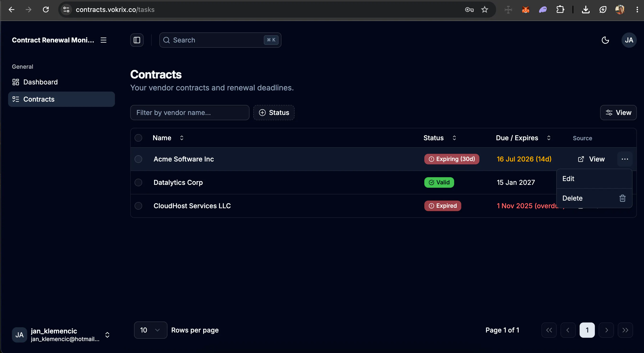Select the CloudHost Services LLC row checkbox
The width and height of the screenshot is (644, 353).
click(138, 206)
